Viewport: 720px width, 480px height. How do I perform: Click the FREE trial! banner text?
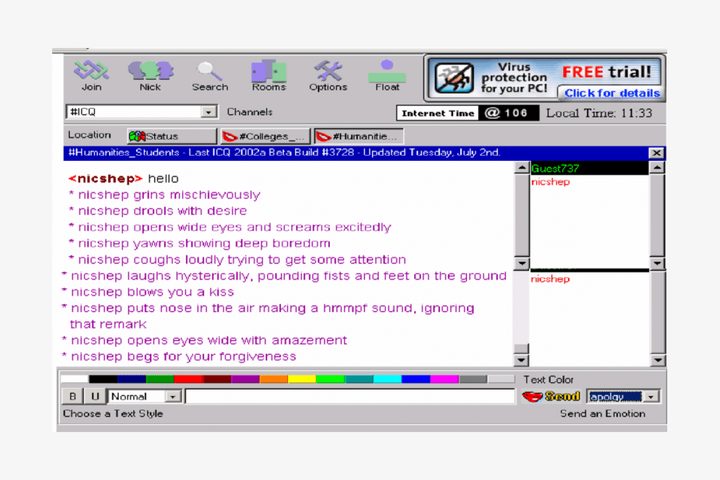click(607, 72)
